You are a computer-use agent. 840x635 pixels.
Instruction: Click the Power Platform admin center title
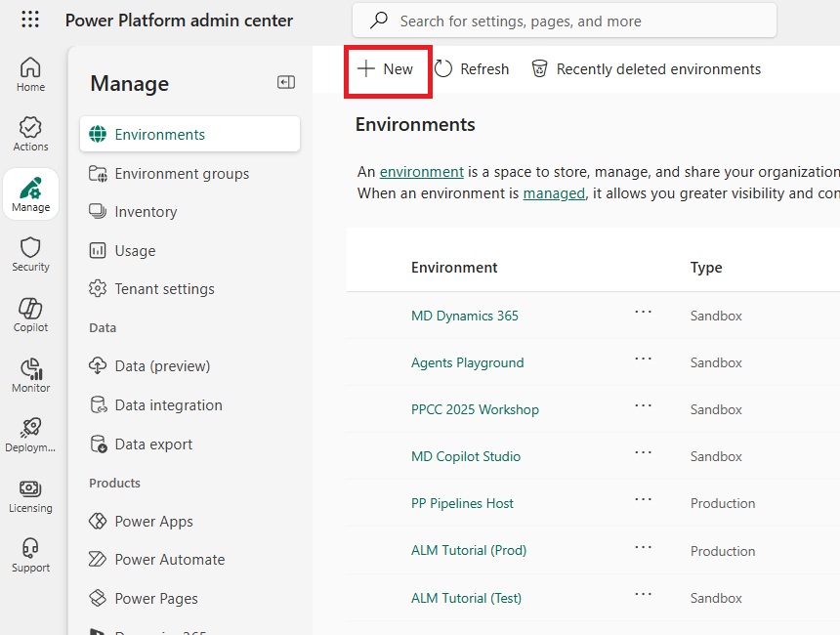(x=179, y=21)
